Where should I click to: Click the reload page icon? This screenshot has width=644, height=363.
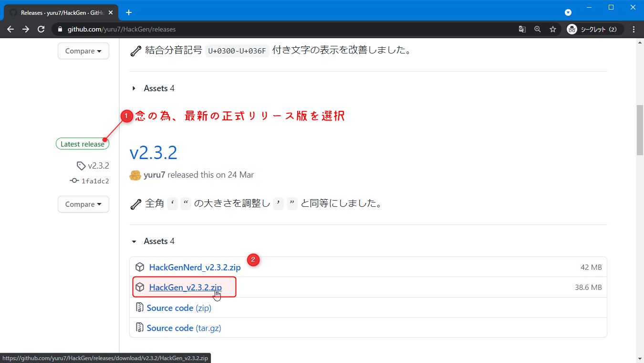tap(41, 29)
